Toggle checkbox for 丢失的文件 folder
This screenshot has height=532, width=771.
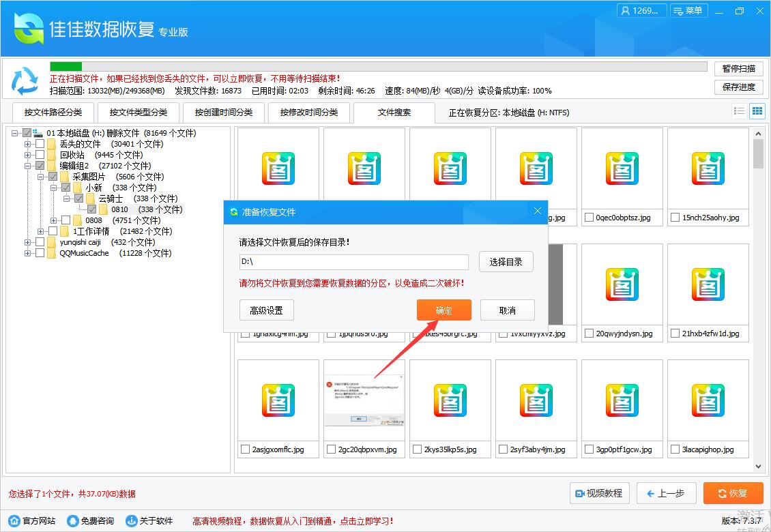[40, 144]
